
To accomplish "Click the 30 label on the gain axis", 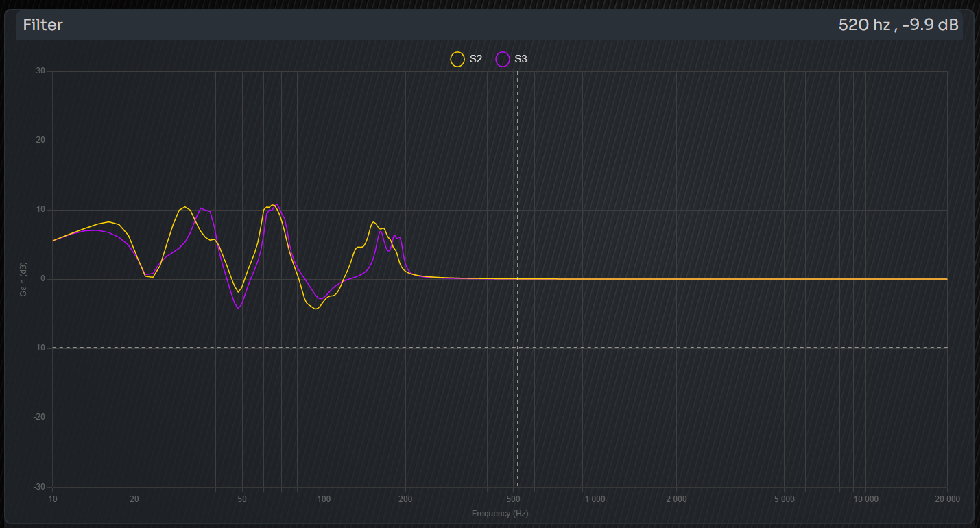I will [x=40, y=71].
